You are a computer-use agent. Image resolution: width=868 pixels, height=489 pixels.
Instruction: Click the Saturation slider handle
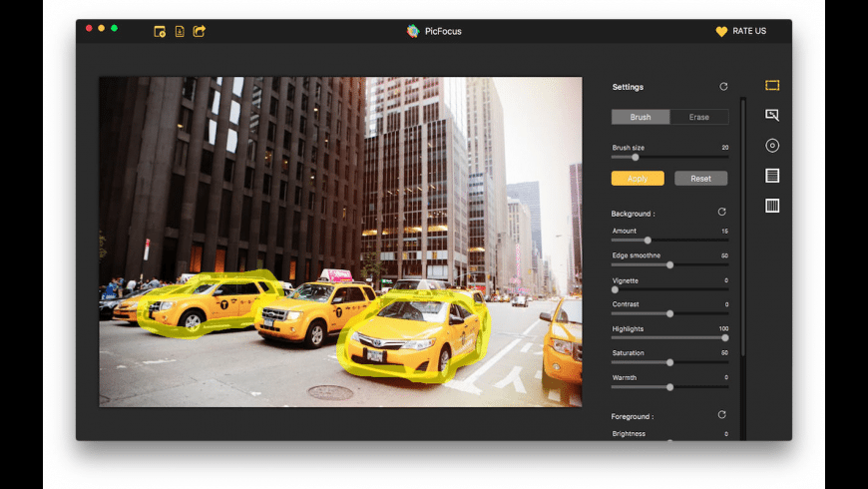coord(669,362)
